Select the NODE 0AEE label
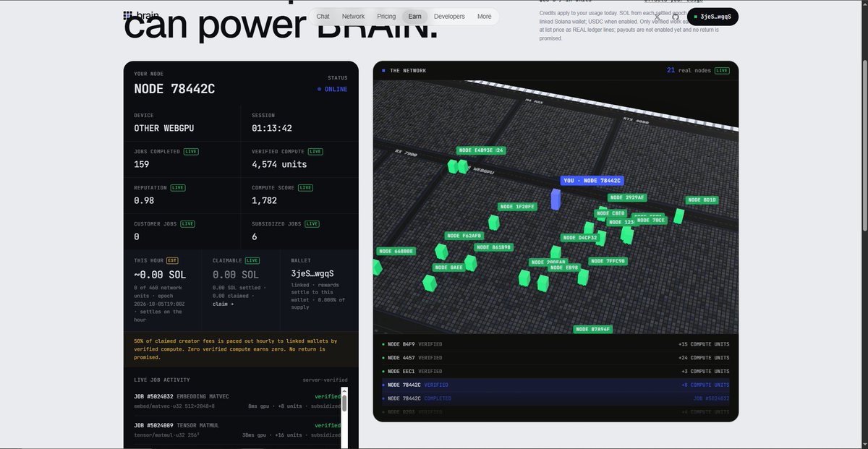Viewport: 868px width, 449px height. tap(448, 268)
